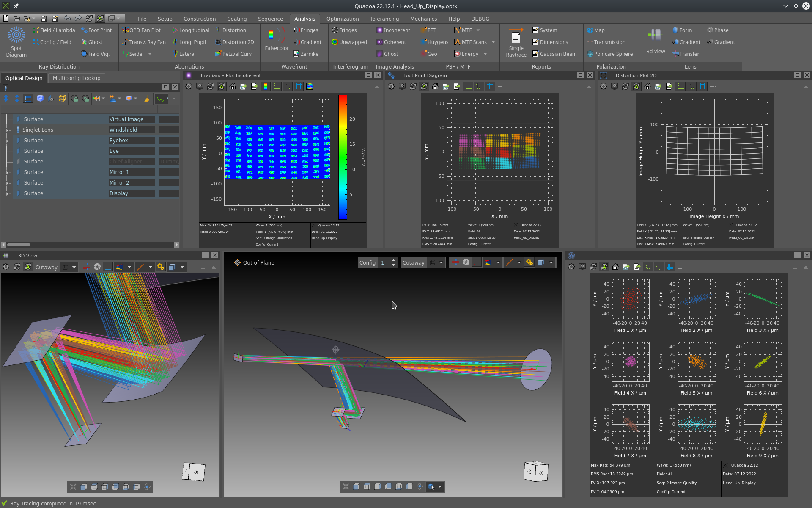Viewport: 812px width, 508px height.
Task: Click the new file icon in top toolbar
Action: 6,18
